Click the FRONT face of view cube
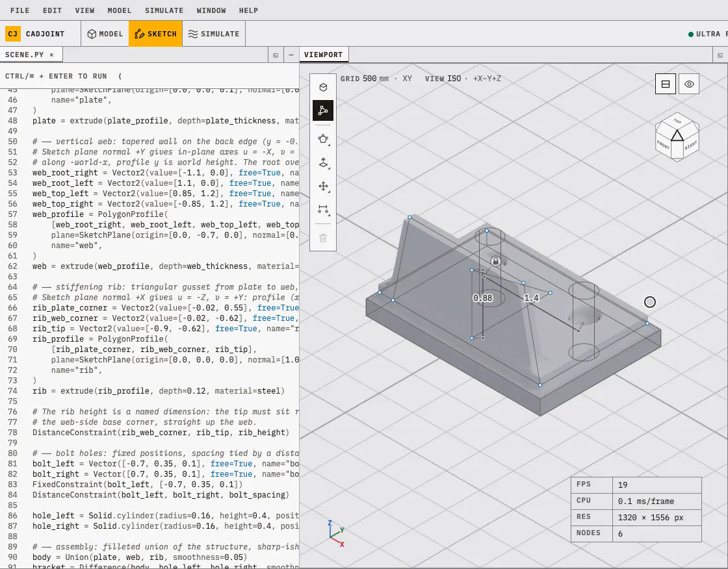The height and width of the screenshot is (569, 728). tap(664, 145)
